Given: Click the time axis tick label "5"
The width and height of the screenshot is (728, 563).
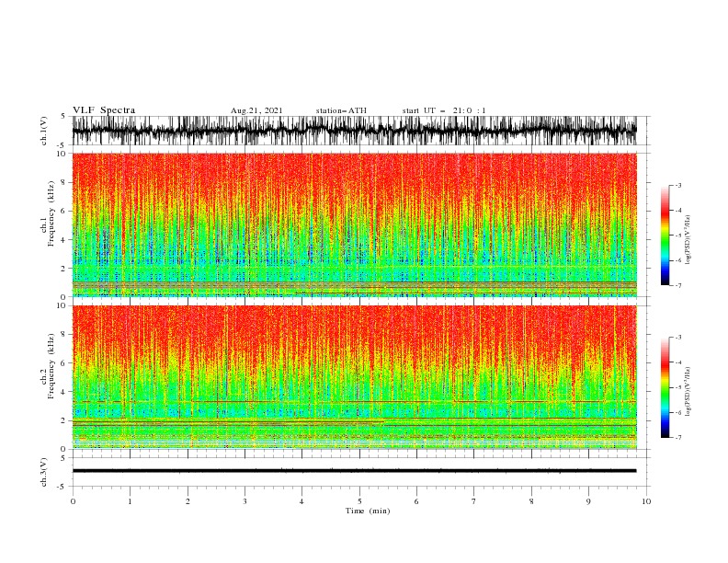Looking at the screenshot, I should (359, 501).
